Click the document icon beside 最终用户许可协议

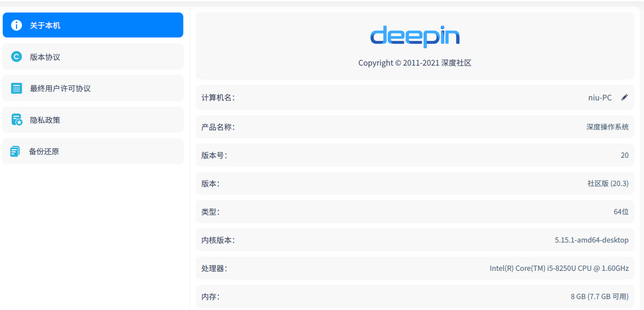coord(17,88)
